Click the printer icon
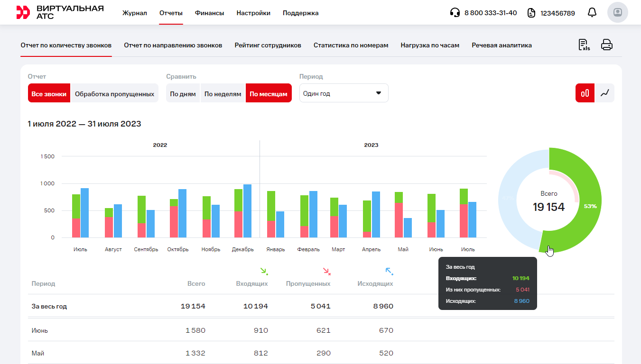 [x=607, y=45]
